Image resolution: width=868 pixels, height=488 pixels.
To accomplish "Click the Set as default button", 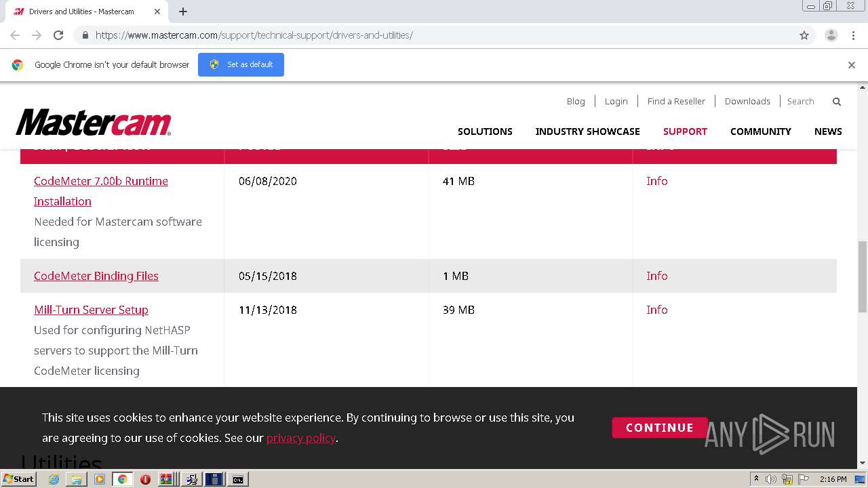I will (x=241, y=64).
